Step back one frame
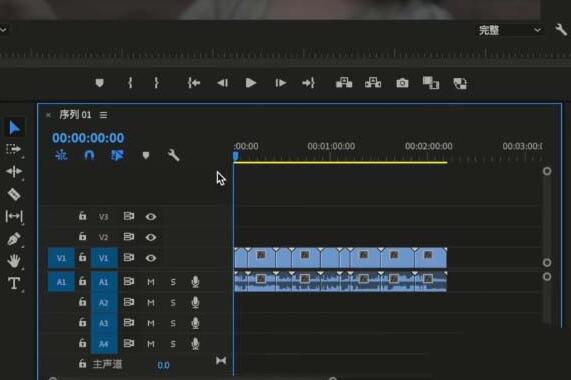571x380 pixels. [223, 83]
